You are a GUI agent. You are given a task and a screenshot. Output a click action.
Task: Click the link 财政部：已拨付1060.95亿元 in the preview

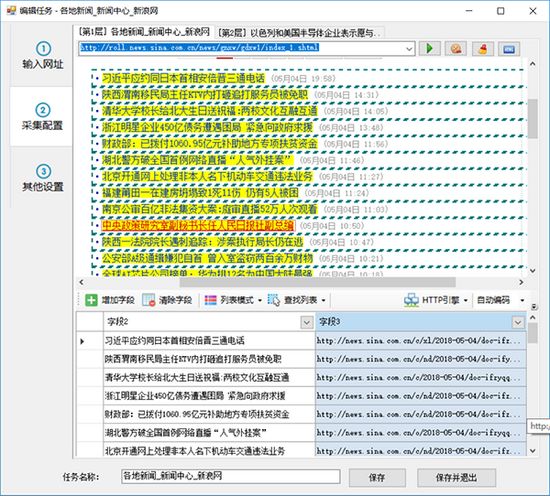point(209,144)
